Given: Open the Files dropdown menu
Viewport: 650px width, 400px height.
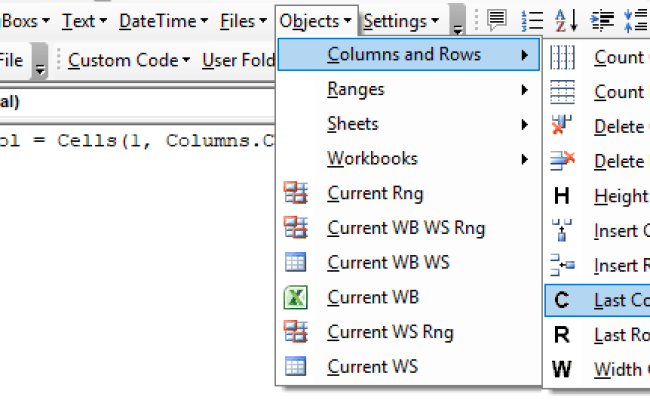Looking at the screenshot, I should coord(243,21).
